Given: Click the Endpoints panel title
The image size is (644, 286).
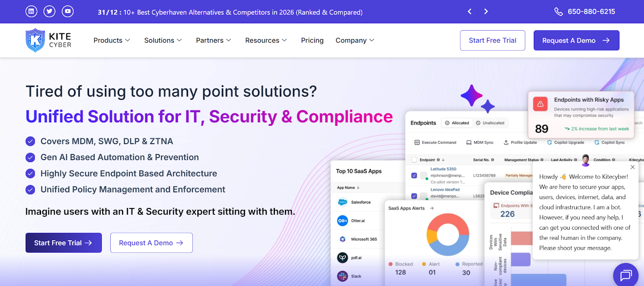Looking at the screenshot, I should pos(423,123).
